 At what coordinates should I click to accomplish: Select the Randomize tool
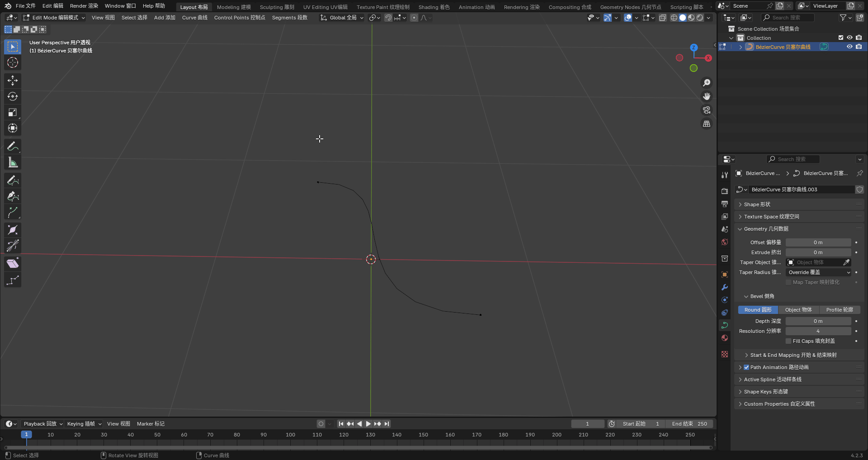pos(13,280)
